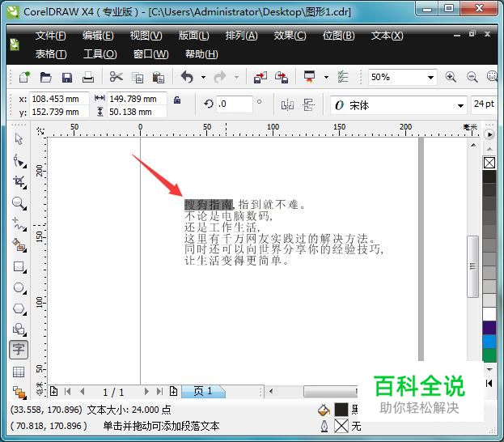Screen dimensions: 504x442
Task: Select the Rectangle tool
Action: (19, 266)
